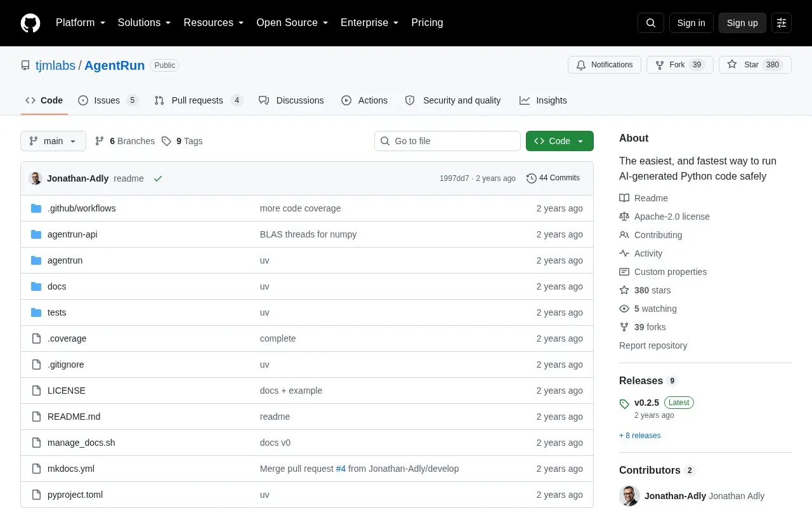This screenshot has height=508, width=812.
Task: View the 9 Tags link
Action: [182, 141]
